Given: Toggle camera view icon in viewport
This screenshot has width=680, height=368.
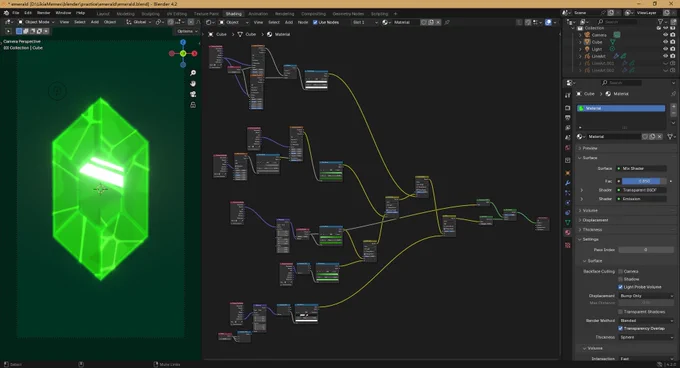Looking at the screenshot, I should tap(193, 94).
